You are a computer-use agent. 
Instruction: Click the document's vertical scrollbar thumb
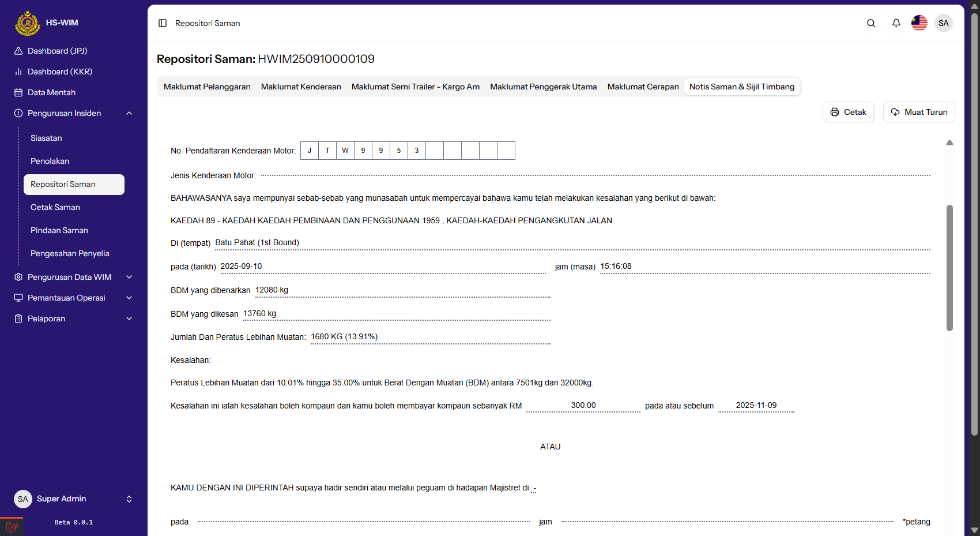949,268
